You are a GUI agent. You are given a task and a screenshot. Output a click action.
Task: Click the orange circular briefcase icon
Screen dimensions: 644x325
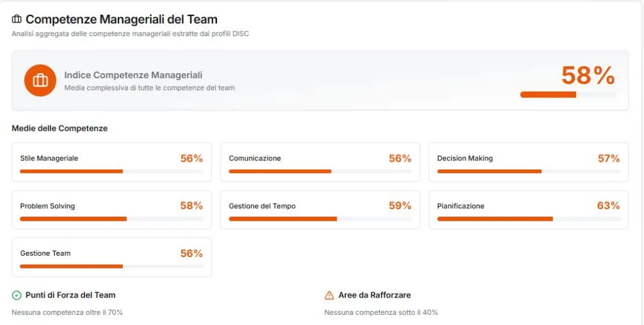(40, 80)
